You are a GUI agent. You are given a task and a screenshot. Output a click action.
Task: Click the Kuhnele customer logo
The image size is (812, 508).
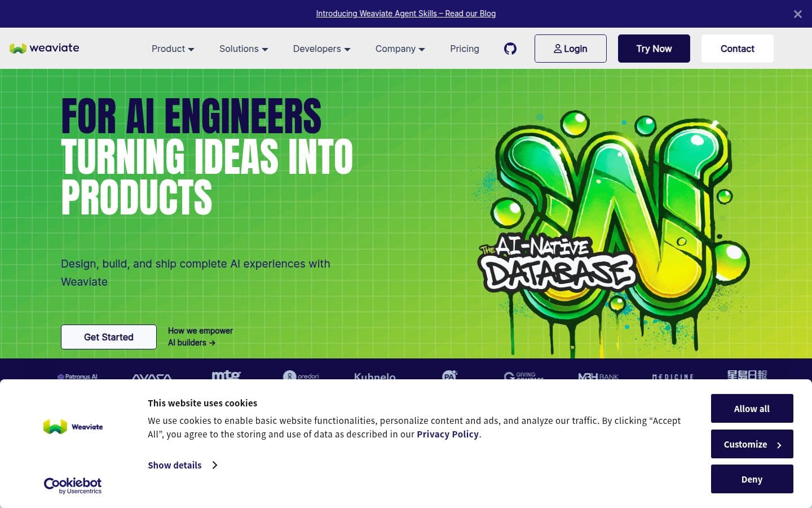(375, 376)
